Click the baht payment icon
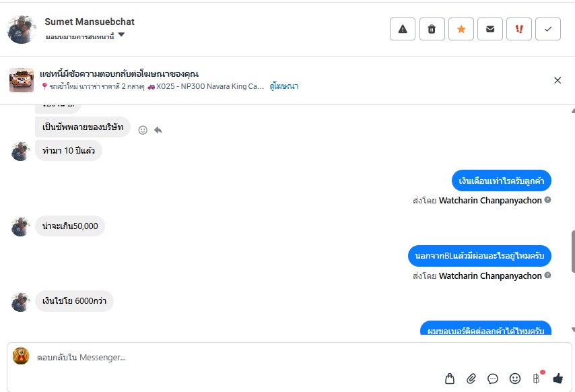The image size is (575, 392). coord(537,379)
